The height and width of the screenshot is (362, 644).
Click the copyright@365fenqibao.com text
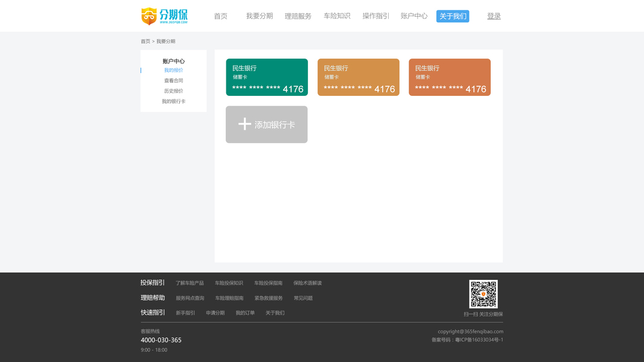[x=470, y=332]
